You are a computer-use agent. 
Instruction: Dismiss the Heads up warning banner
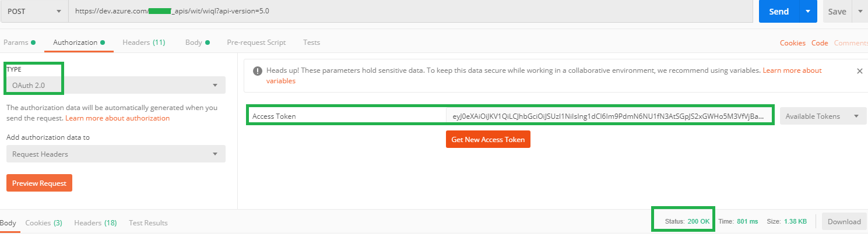tap(859, 71)
